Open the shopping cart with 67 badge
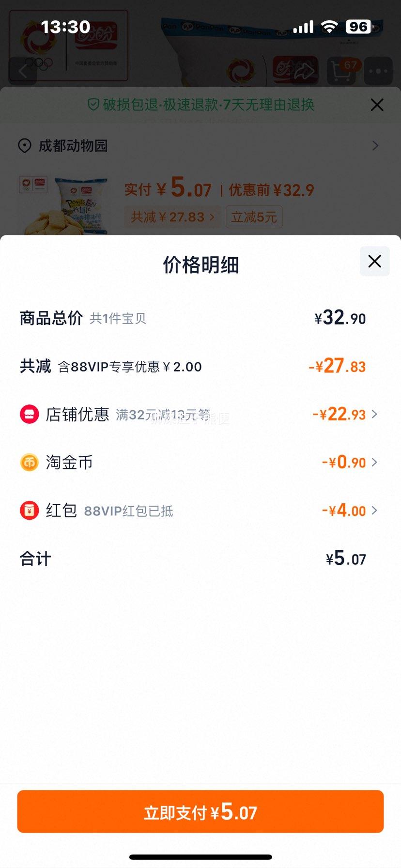Viewport: 401px width, 868px height. [343, 71]
